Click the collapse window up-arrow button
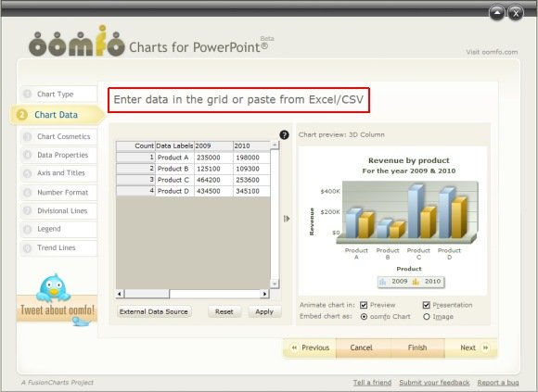Viewport: 538px width, 392px height. pyautogui.click(x=497, y=13)
